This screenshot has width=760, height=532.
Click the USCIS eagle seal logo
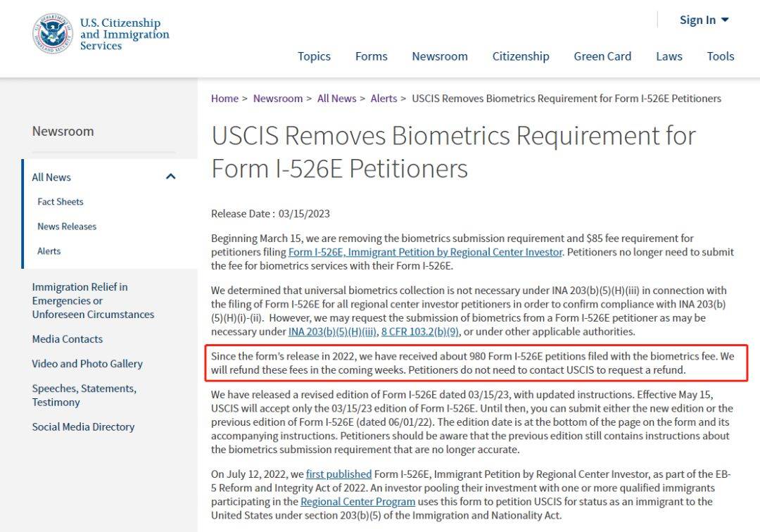(x=52, y=34)
